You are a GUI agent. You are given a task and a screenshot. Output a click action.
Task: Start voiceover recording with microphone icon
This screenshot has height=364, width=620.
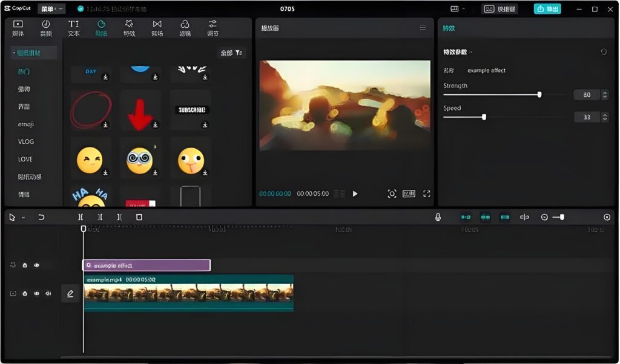click(x=438, y=217)
